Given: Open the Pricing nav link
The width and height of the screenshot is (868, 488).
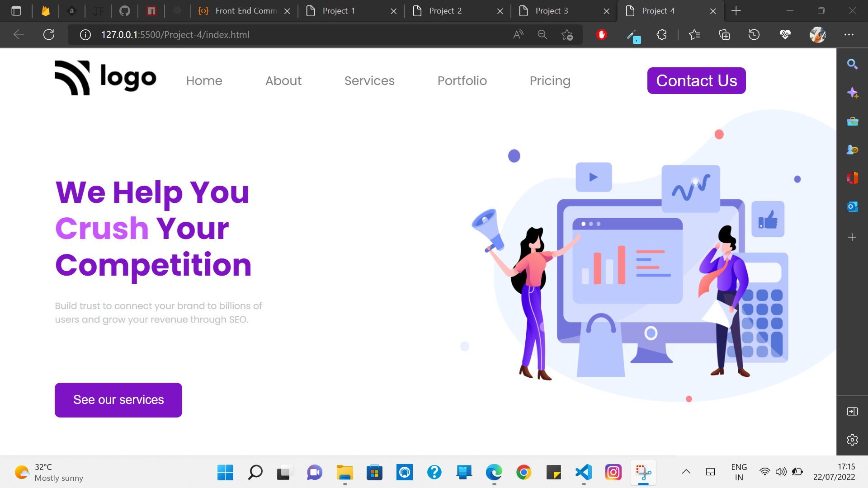Looking at the screenshot, I should 550,81.
